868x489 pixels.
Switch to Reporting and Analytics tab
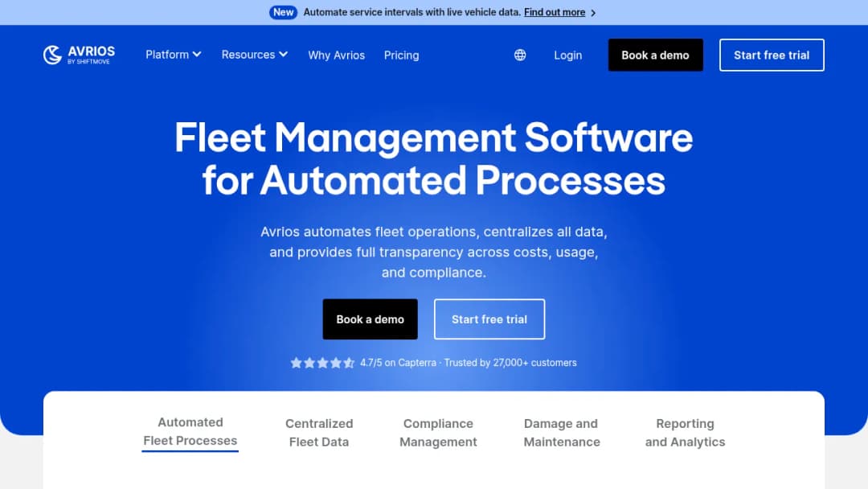685,433
